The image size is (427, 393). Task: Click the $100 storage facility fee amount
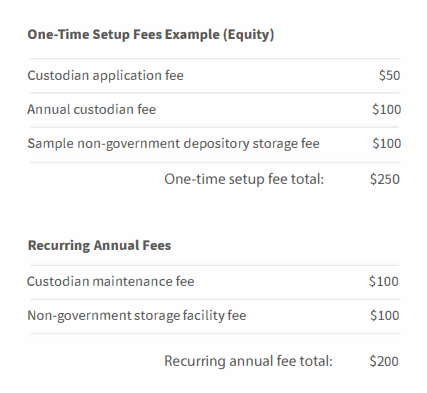click(x=385, y=315)
